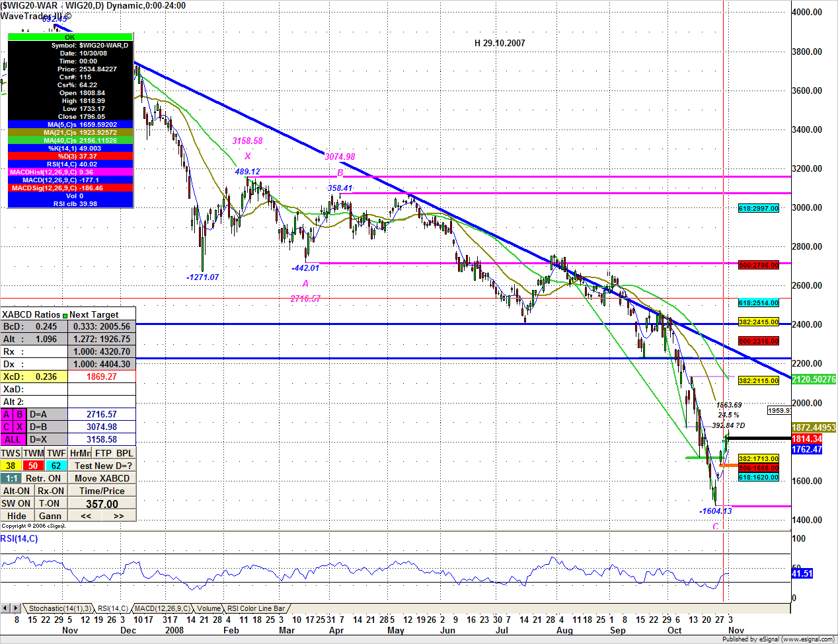Click the >> step-forward button

[x=119, y=516]
